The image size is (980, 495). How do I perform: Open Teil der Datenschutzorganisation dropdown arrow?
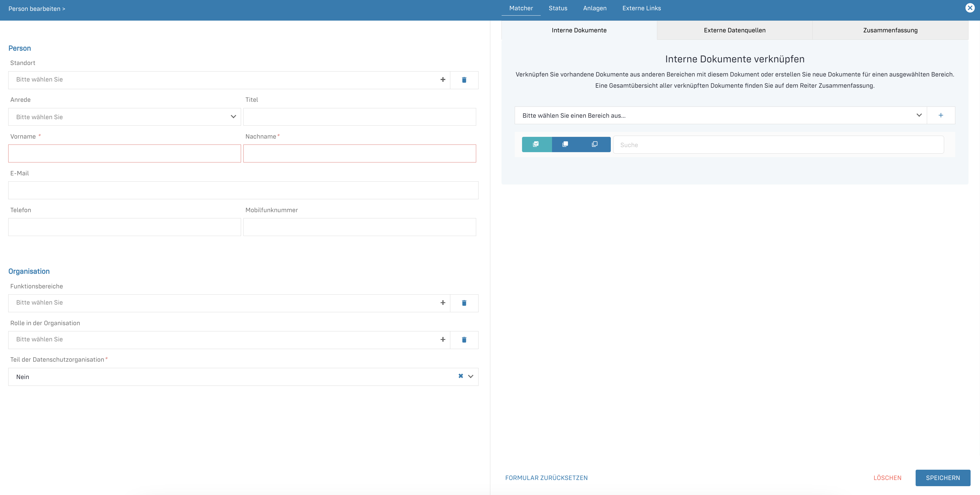(x=471, y=377)
